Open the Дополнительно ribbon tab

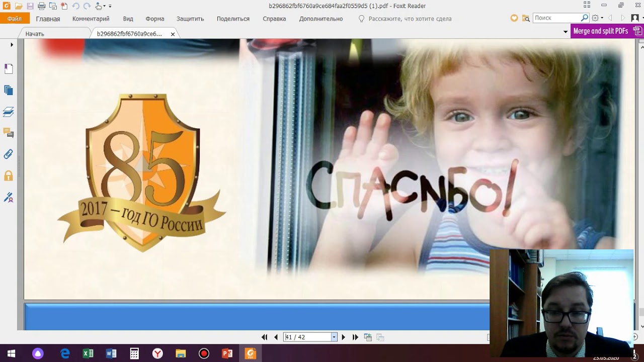(x=321, y=19)
